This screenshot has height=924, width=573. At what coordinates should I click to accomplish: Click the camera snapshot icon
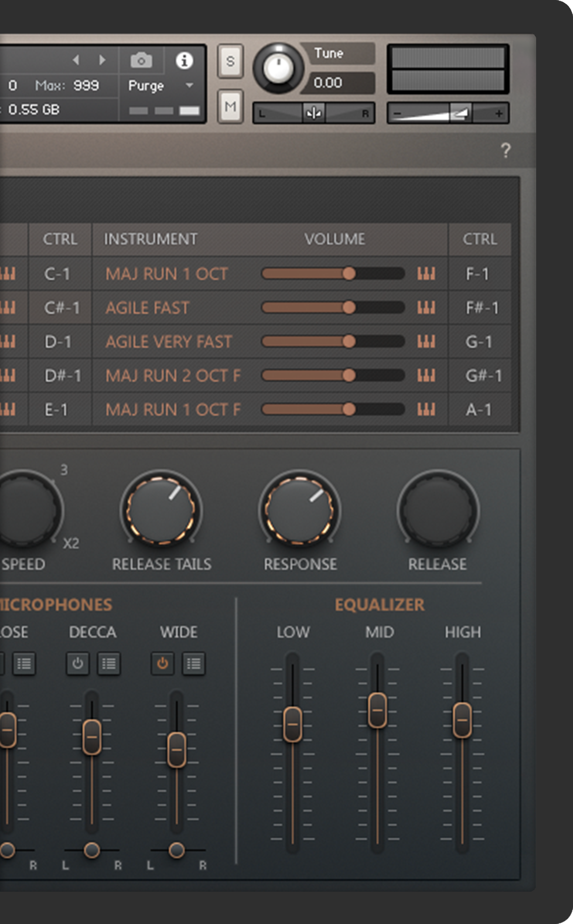[141, 61]
